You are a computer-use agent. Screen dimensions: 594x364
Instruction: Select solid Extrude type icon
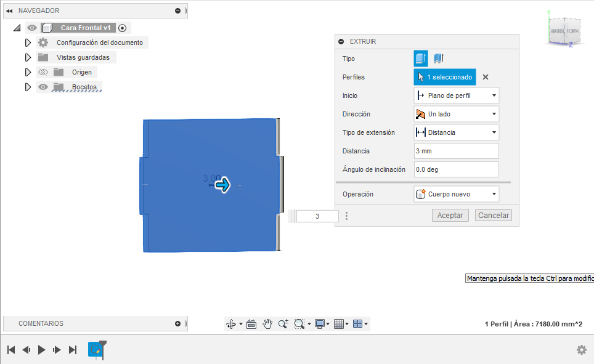tap(420, 59)
